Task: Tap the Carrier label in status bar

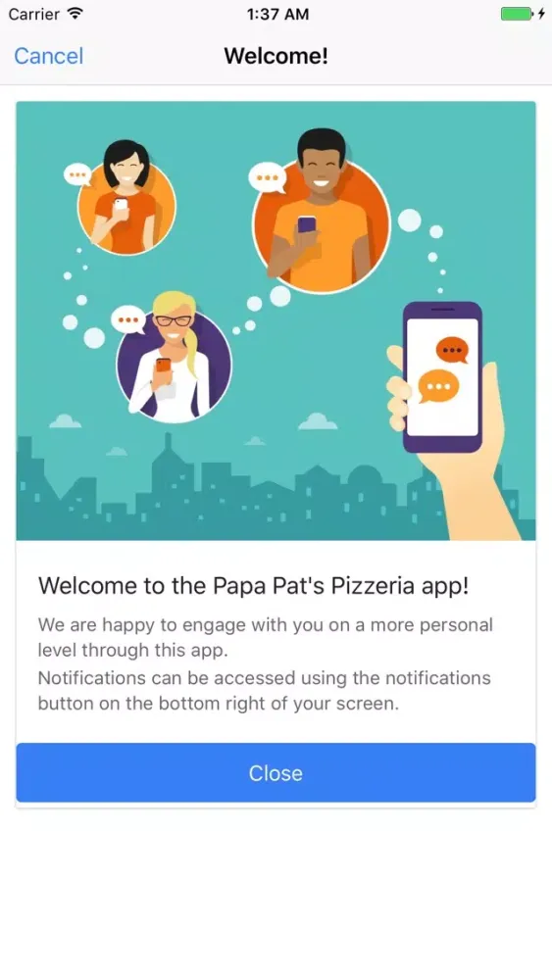Action: point(34,14)
